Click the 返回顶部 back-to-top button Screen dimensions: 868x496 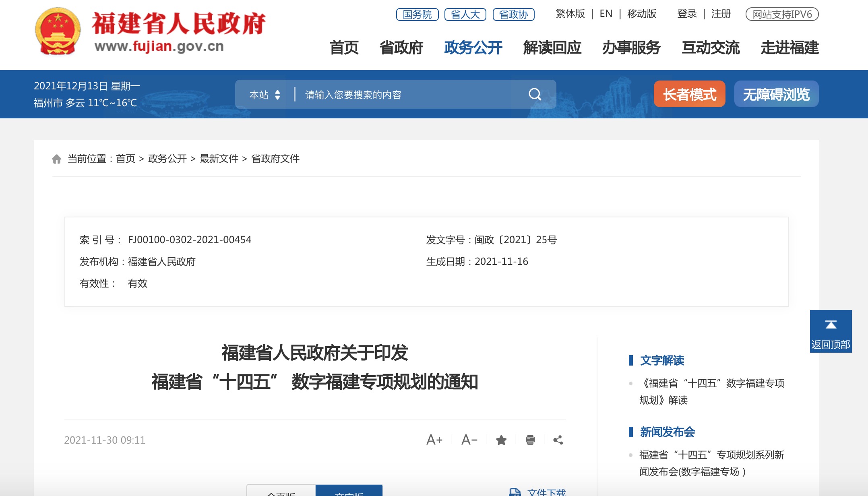(x=831, y=331)
